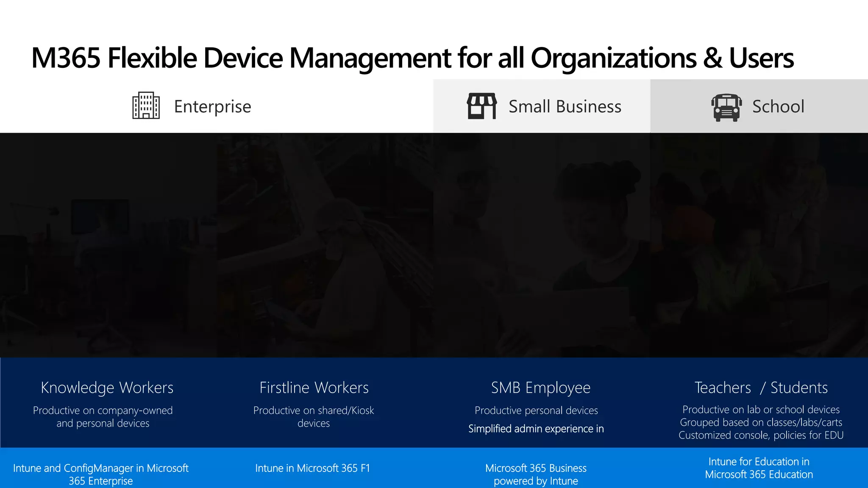
Task: Click the Enterprise office building icon
Action: 146,105
